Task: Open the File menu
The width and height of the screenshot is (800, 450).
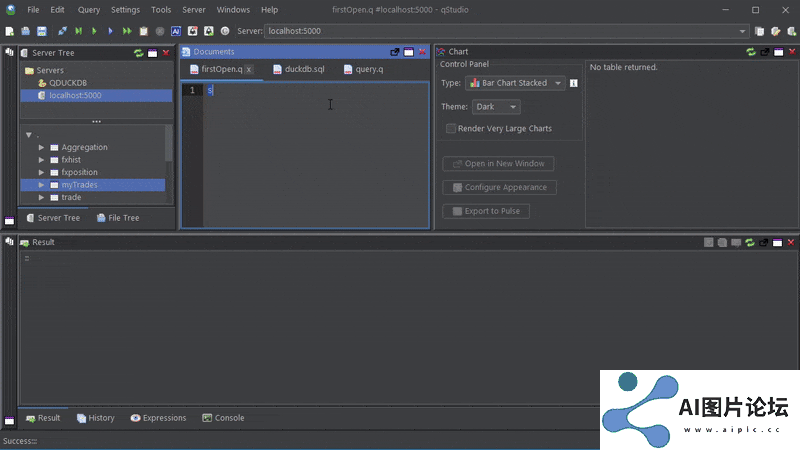Action: (x=33, y=10)
